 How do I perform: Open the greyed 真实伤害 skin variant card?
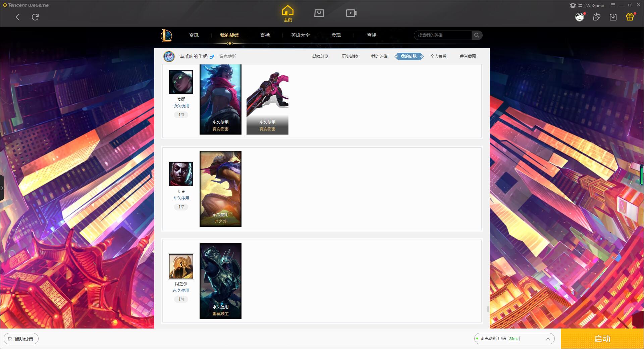267,99
